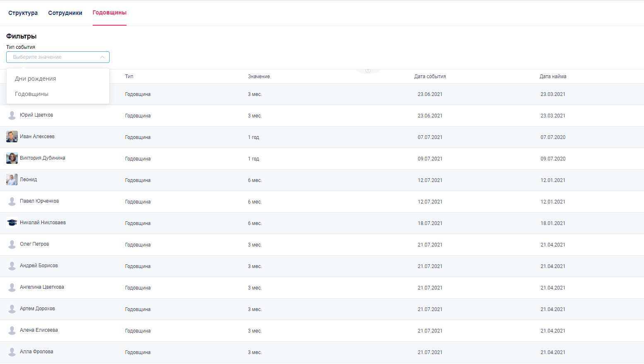Click Николай Никловаев's graduation cap avatar
This screenshot has height=364, width=644.
click(12, 223)
